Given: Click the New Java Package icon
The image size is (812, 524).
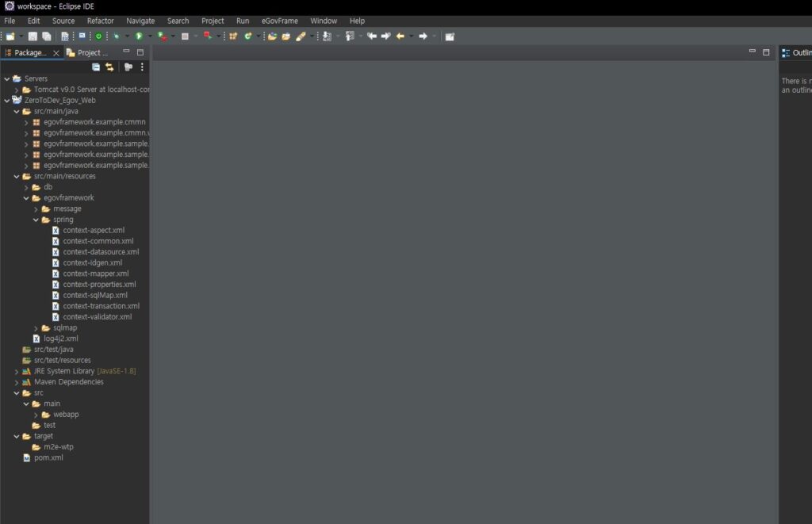Looking at the screenshot, I should click(x=233, y=36).
